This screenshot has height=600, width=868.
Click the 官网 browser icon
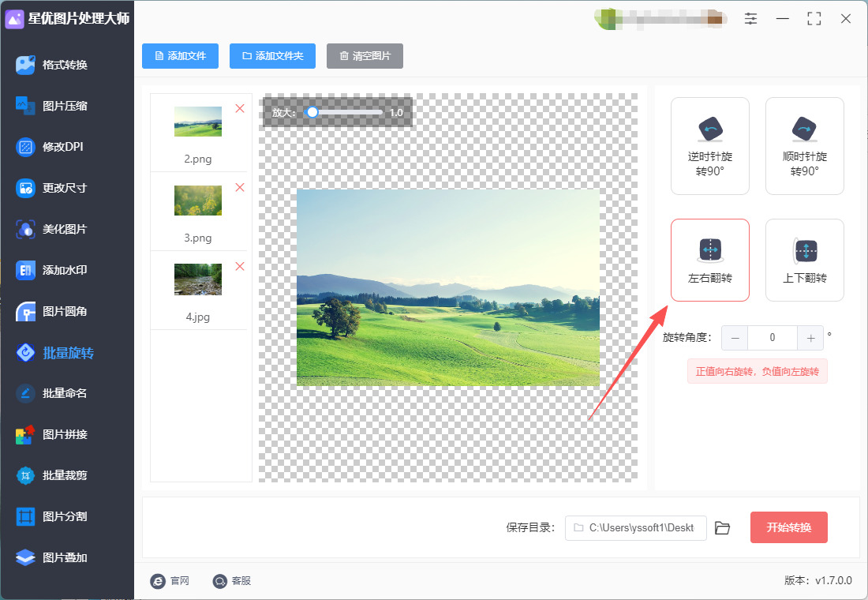click(158, 580)
